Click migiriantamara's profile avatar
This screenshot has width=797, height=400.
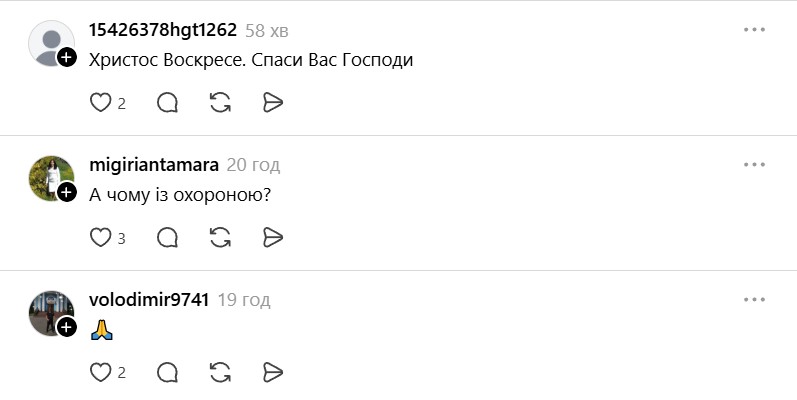[x=50, y=177]
